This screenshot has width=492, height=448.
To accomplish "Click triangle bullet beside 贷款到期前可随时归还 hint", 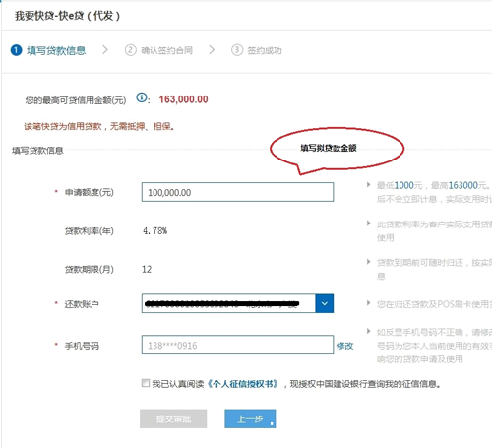I will pos(369,262).
